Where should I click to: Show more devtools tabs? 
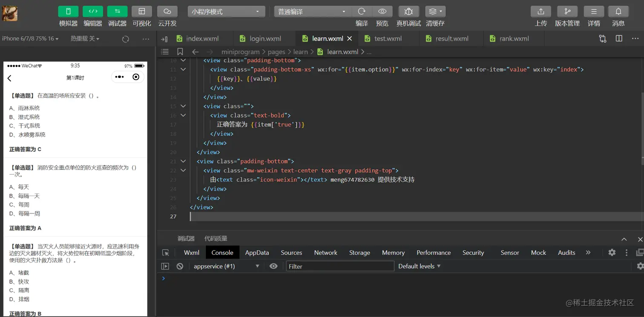[588, 253]
